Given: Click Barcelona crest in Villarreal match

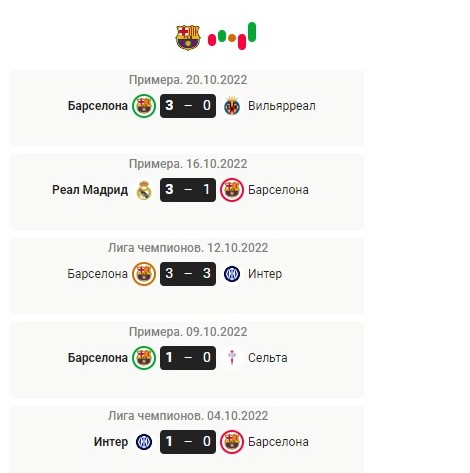Looking at the screenshot, I should pyautogui.click(x=144, y=106).
